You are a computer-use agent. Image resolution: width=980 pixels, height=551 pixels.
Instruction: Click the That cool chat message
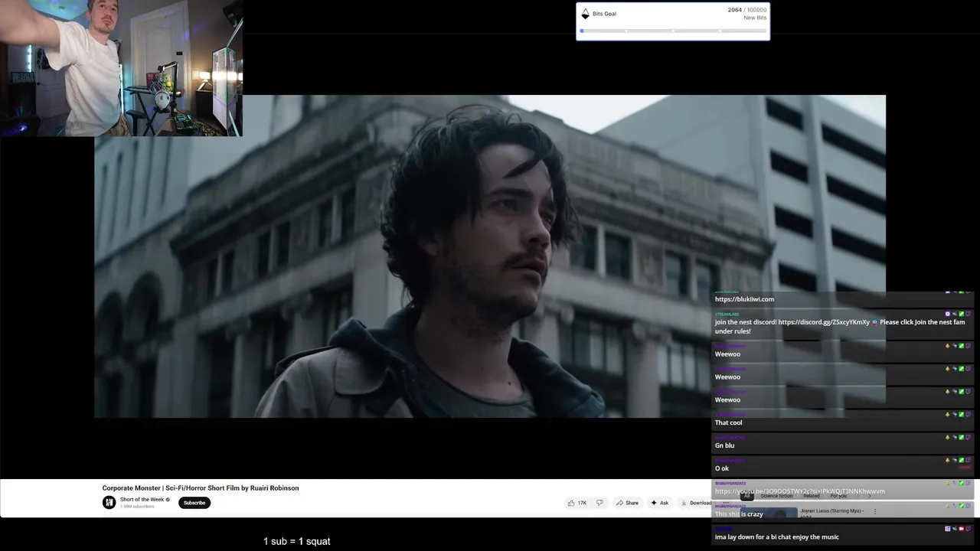click(x=728, y=422)
